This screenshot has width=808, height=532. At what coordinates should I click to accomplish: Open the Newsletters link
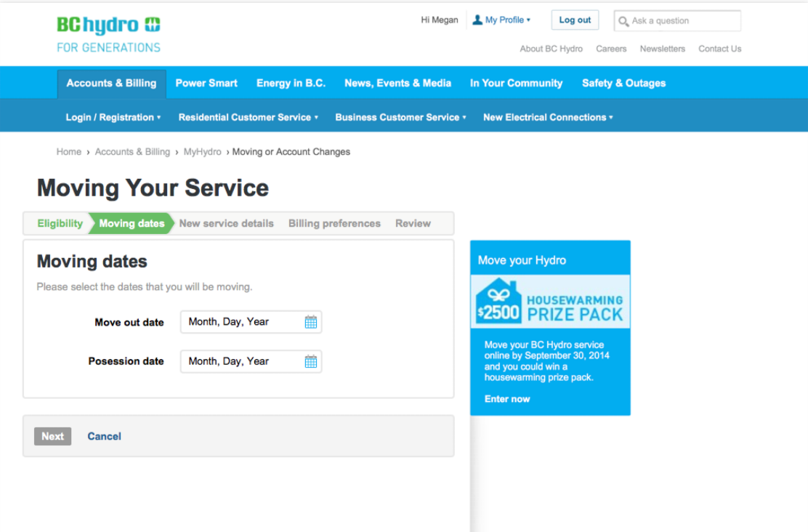coord(663,49)
